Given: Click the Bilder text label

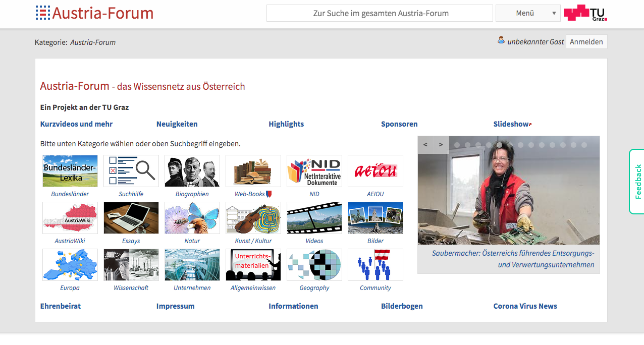Looking at the screenshot, I should point(375,241).
